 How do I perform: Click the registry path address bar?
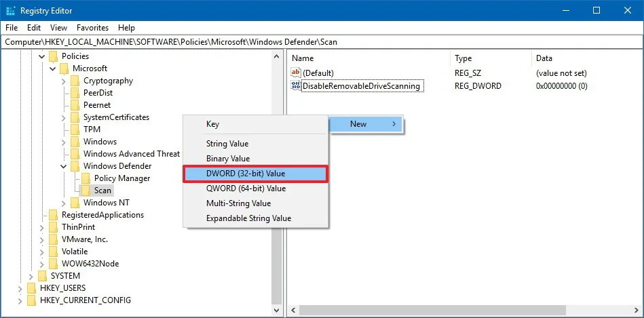[x=322, y=42]
